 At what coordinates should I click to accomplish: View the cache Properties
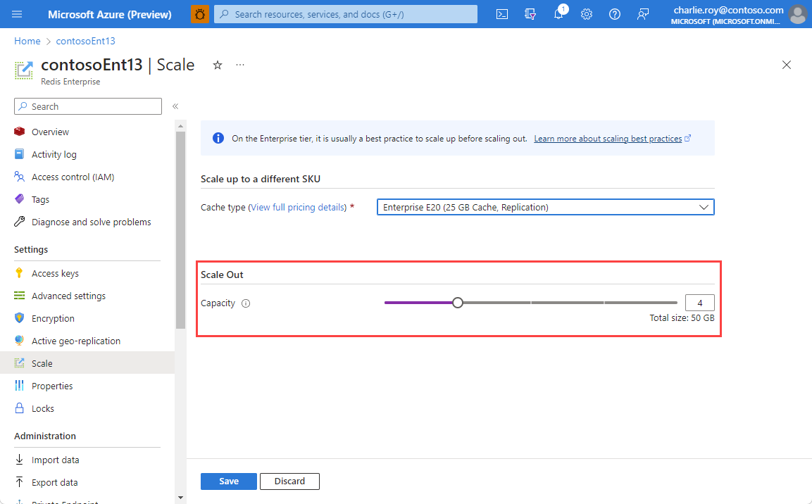click(51, 385)
